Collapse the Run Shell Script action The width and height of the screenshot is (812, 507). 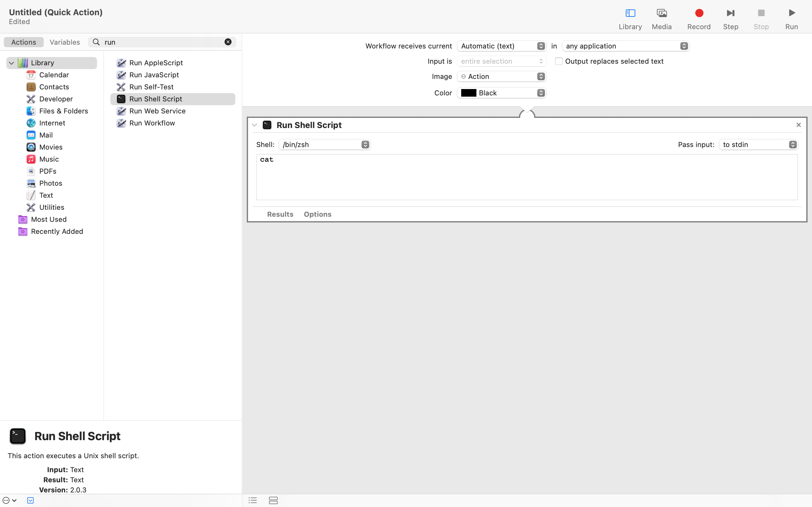[254, 125]
